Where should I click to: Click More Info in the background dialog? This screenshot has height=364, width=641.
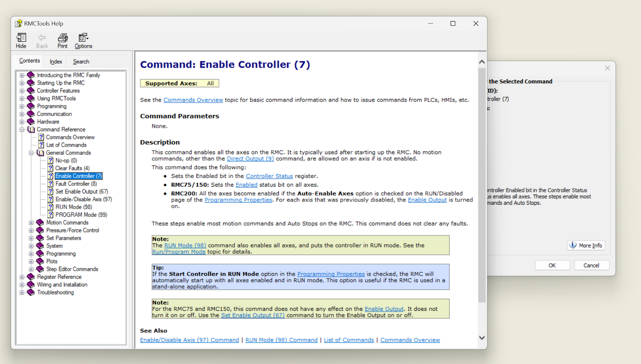(x=586, y=245)
